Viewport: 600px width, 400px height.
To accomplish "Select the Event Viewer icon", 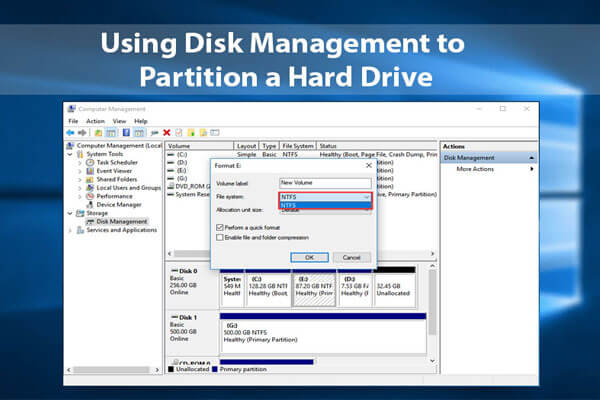I will click(x=90, y=171).
